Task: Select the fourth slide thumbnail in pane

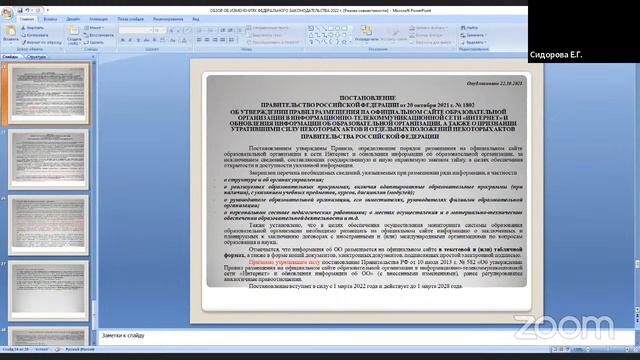Action: (48, 291)
